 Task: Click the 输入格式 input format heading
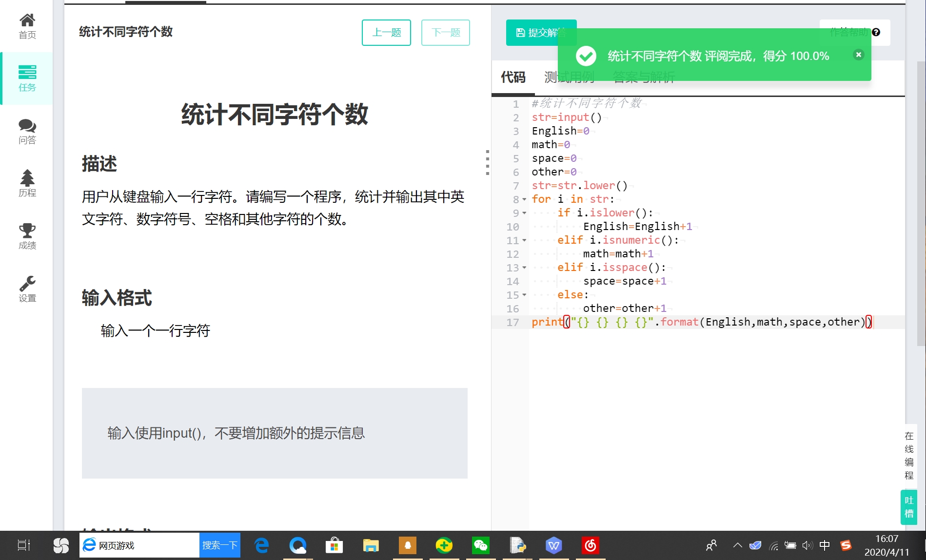click(117, 298)
